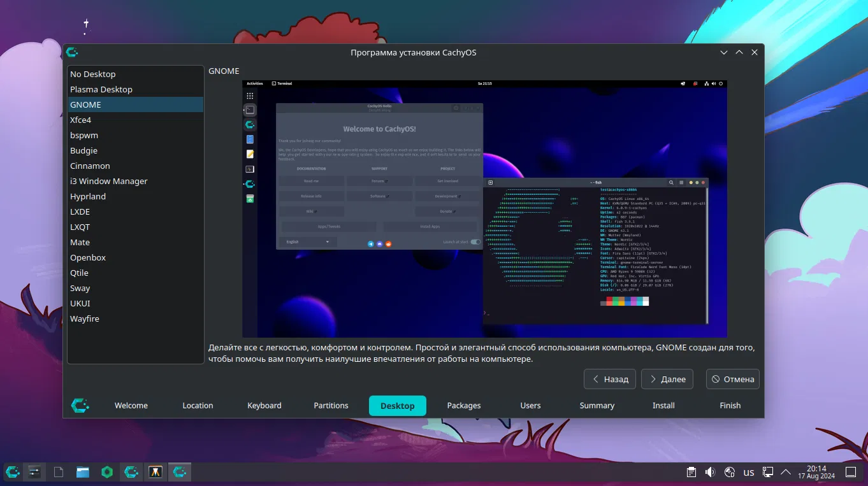The width and height of the screenshot is (868, 486).
Task: Open the clipboard tray icon
Action: 691,472
